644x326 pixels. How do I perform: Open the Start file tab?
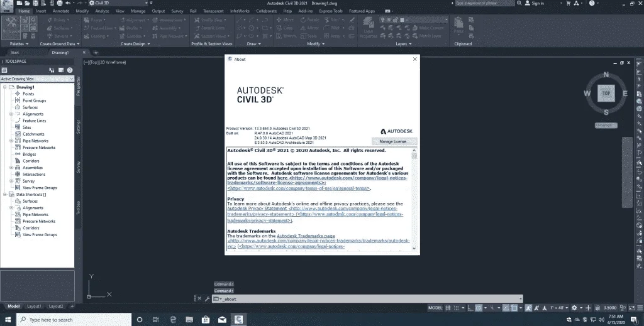point(15,53)
